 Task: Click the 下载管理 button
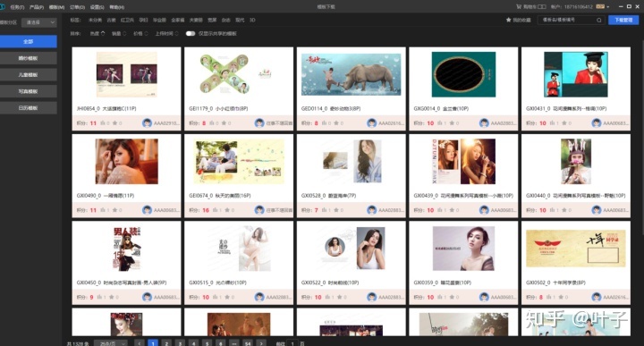click(623, 20)
